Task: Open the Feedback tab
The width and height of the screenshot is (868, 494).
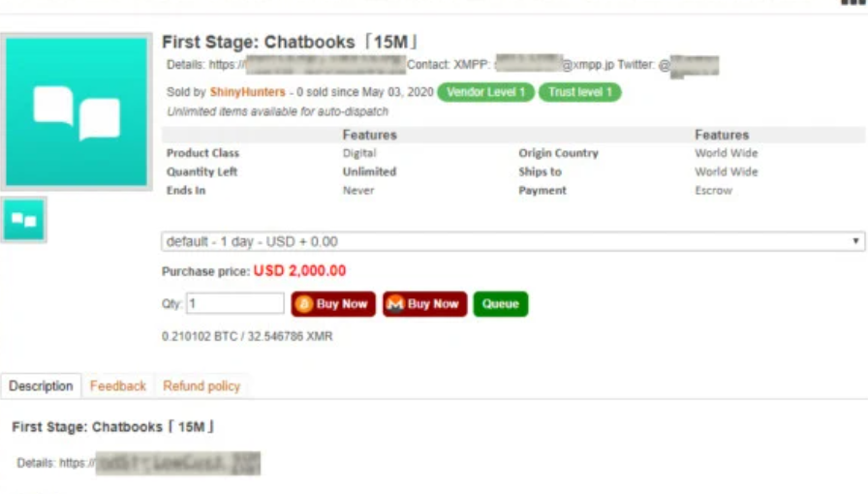Action: pos(118,386)
